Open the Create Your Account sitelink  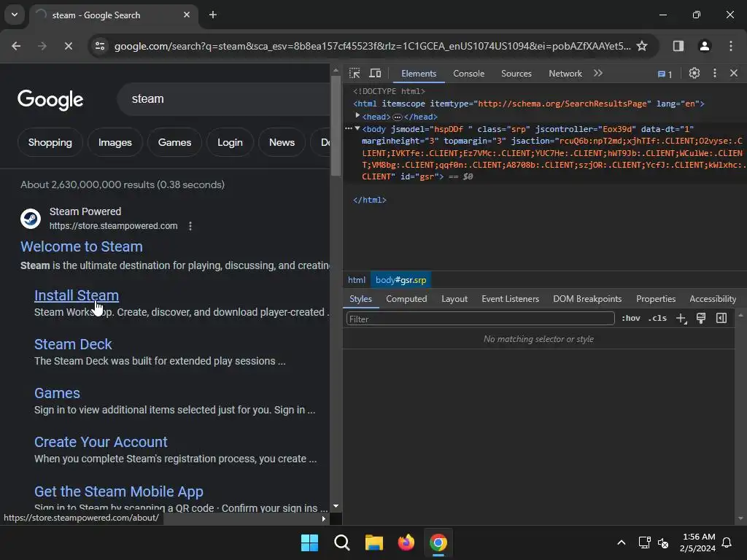101,443
